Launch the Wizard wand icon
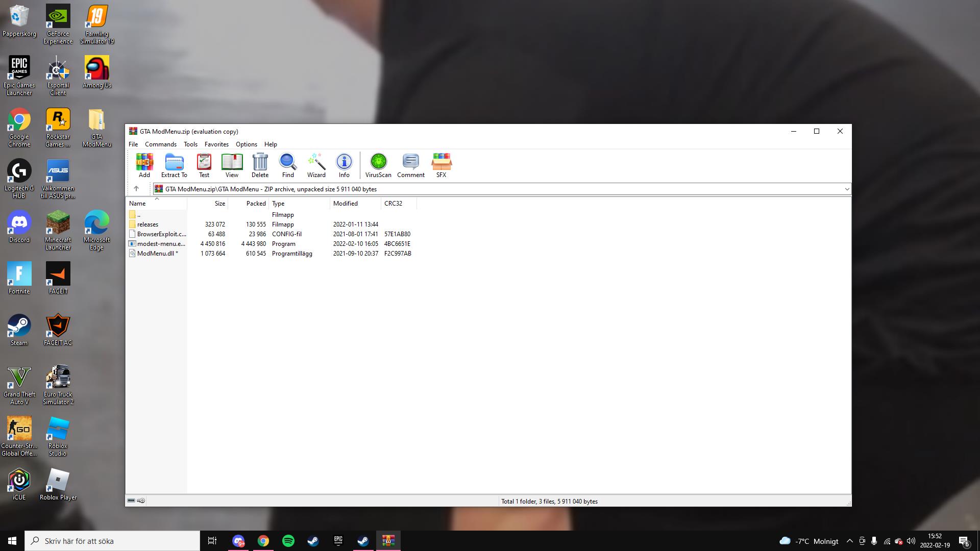Image resolution: width=980 pixels, height=551 pixels. pos(316,165)
